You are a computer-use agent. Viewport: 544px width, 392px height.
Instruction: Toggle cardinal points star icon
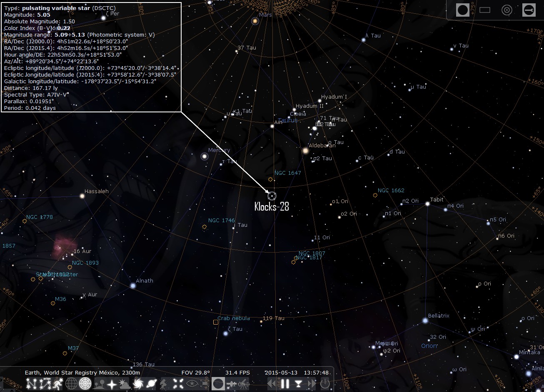click(x=112, y=384)
